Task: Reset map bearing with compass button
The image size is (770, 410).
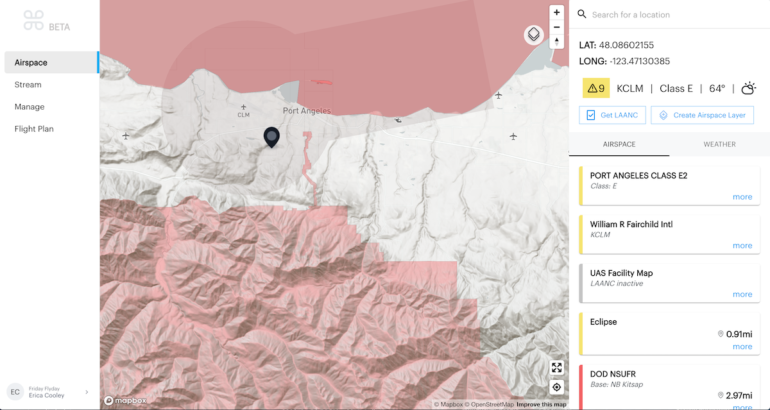Action: (556, 42)
